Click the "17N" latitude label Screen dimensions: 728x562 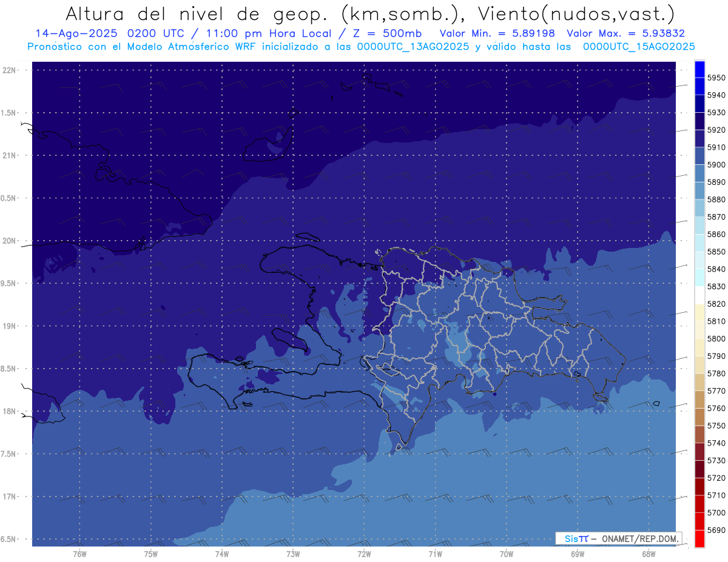click(10, 497)
